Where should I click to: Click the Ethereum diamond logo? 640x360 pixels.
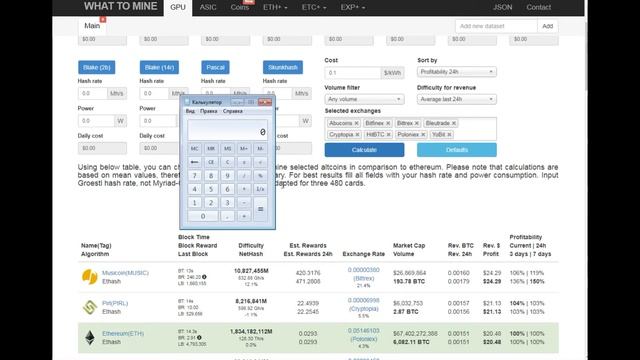(90, 338)
